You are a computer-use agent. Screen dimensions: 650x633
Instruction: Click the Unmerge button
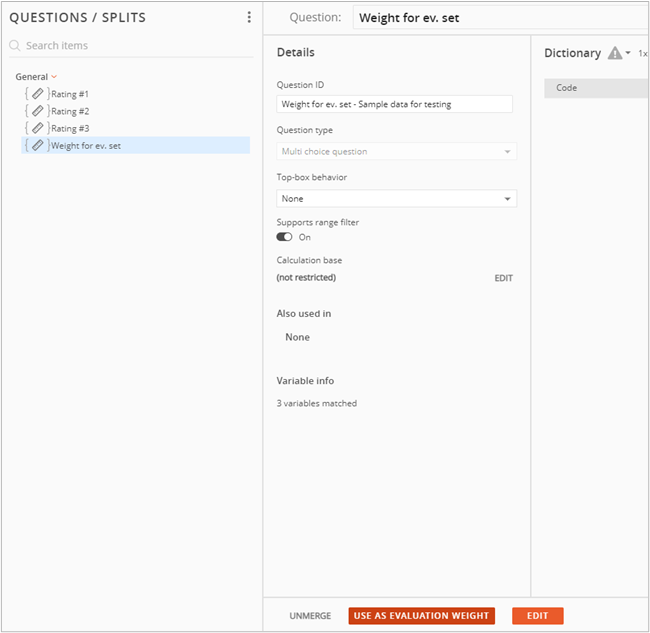(x=310, y=616)
